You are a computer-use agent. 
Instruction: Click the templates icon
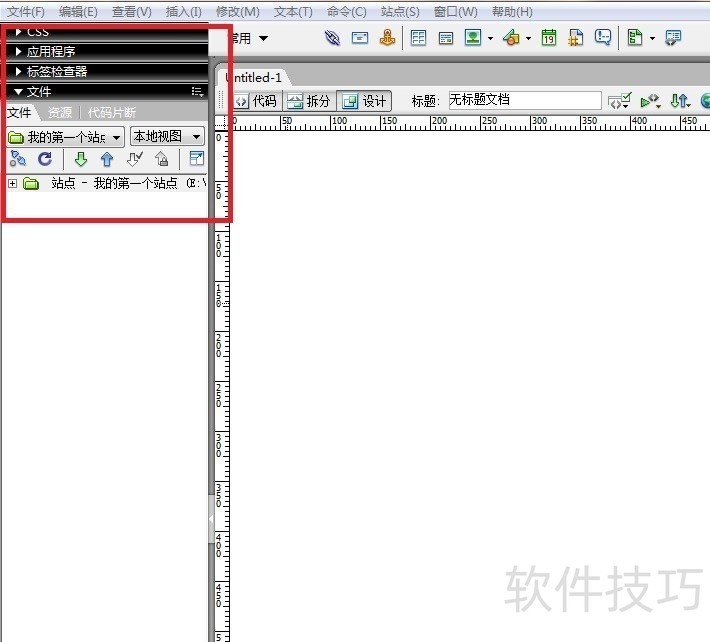pos(635,38)
